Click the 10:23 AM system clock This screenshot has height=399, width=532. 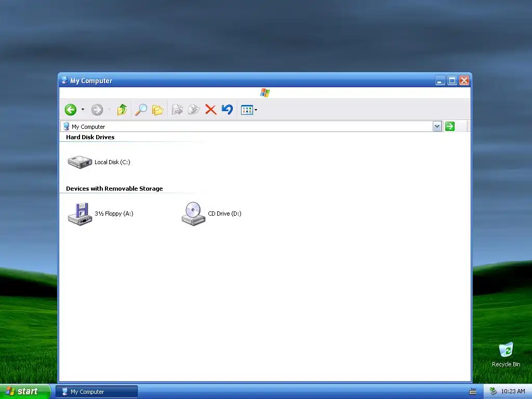(513, 391)
